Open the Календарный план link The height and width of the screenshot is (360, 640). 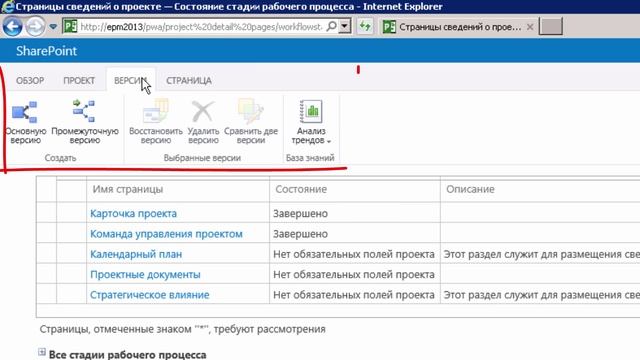[x=136, y=254]
